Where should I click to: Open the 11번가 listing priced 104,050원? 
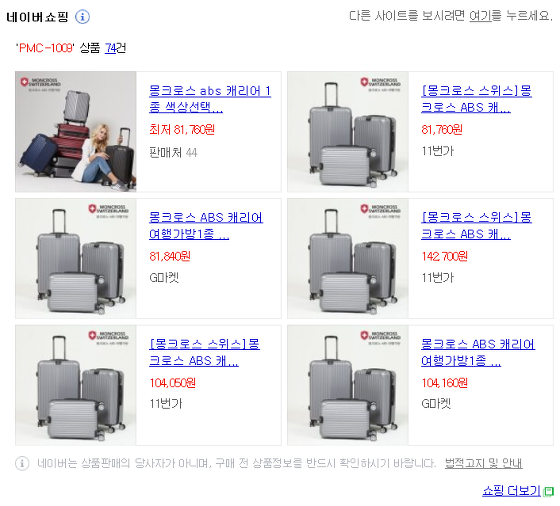[204, 352]
